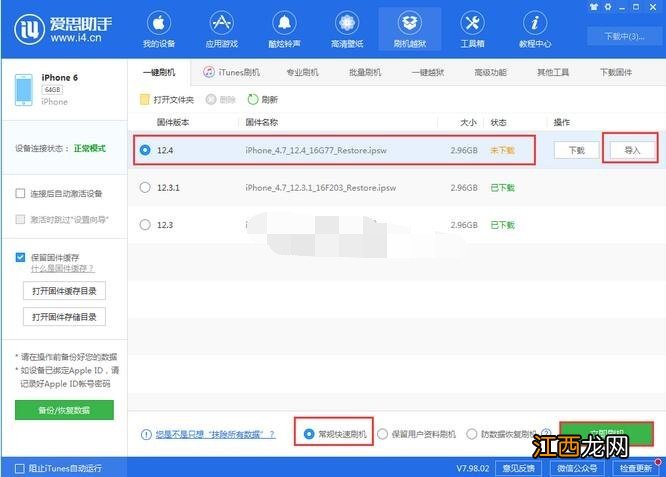Select the 刷机越狱 flash section
Viewport: 666px width, 477px height.
(x=409, y=30)
